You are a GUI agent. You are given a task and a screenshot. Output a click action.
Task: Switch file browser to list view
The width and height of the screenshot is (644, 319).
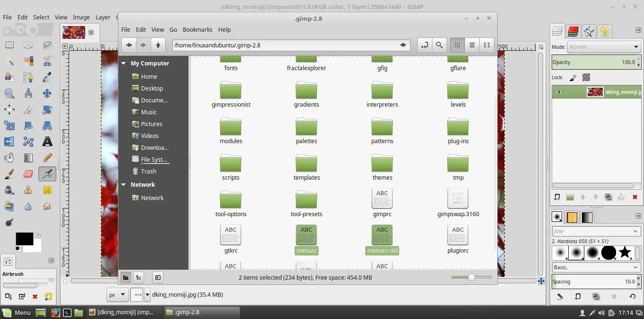coord(472,45)
